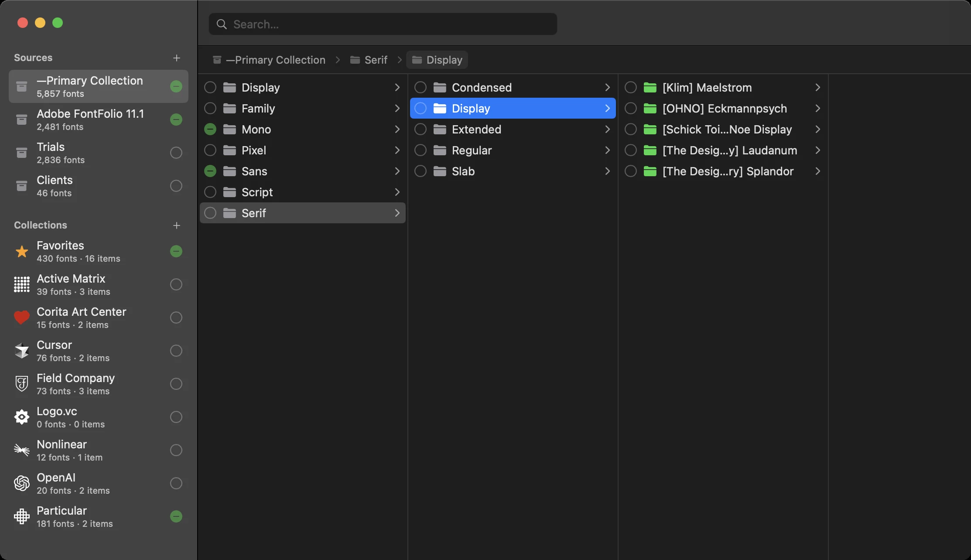Click the Active Matrix grid icon

pos(22,284)
